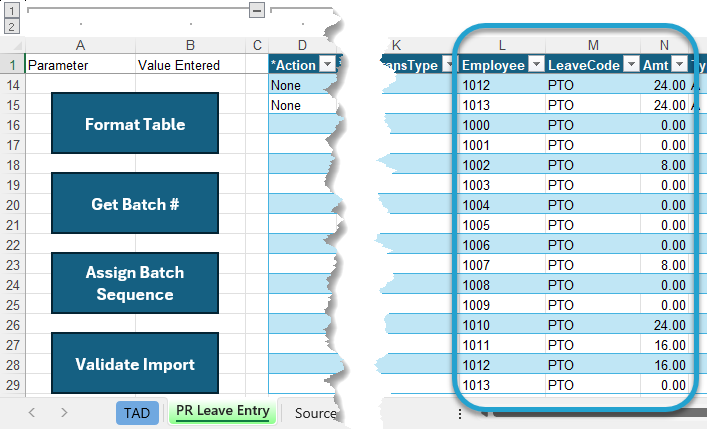Click the Format Table button
This screenshot has width=707, height=429.
pyautogui.click(x=135, y=123)
